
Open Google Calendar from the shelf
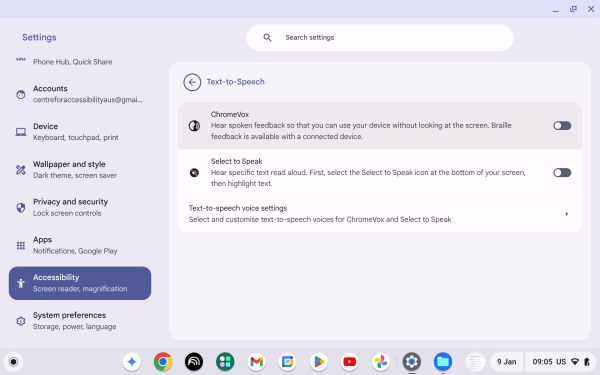point(287,362)
